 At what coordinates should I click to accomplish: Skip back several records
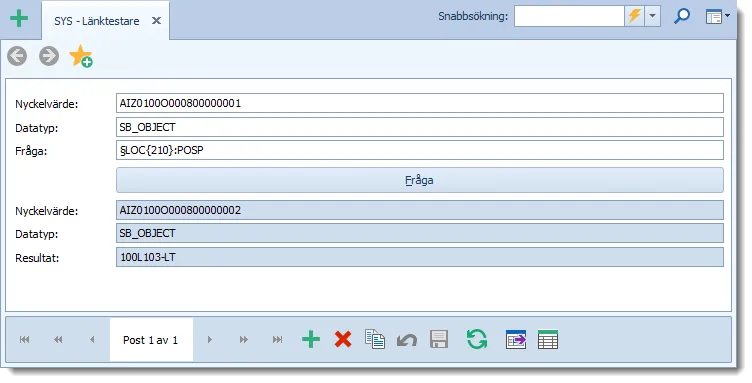pos(58,340)
